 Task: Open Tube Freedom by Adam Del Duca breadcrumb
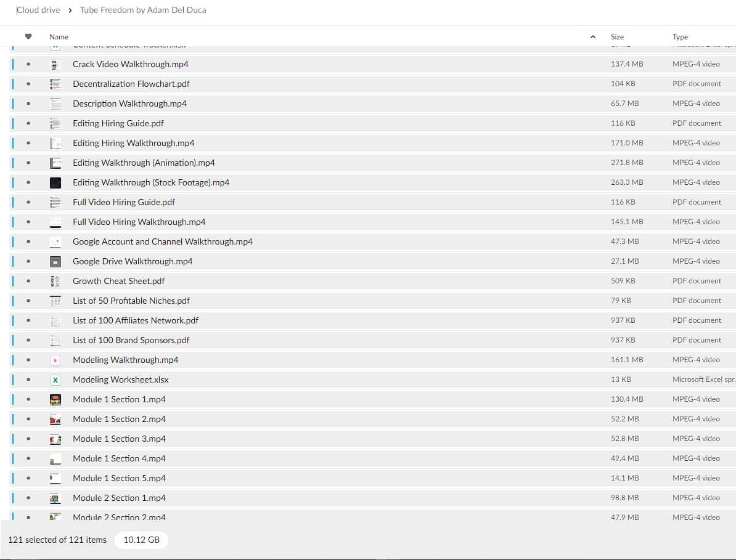click(x=143, y=10)
